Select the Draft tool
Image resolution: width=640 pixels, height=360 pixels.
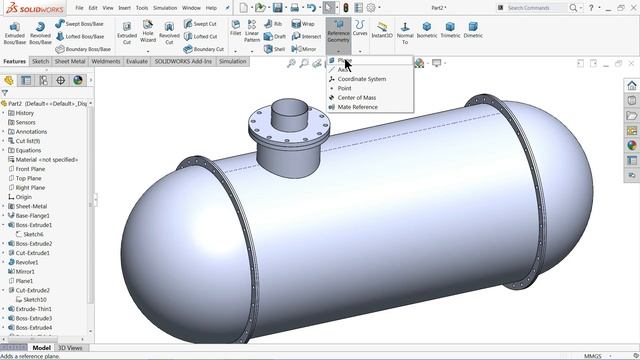275,36
